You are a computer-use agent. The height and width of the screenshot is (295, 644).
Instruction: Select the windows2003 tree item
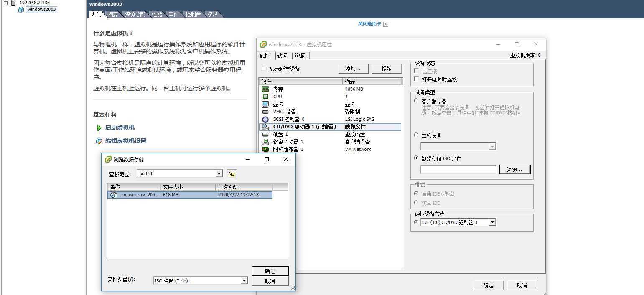coord(41,9)
